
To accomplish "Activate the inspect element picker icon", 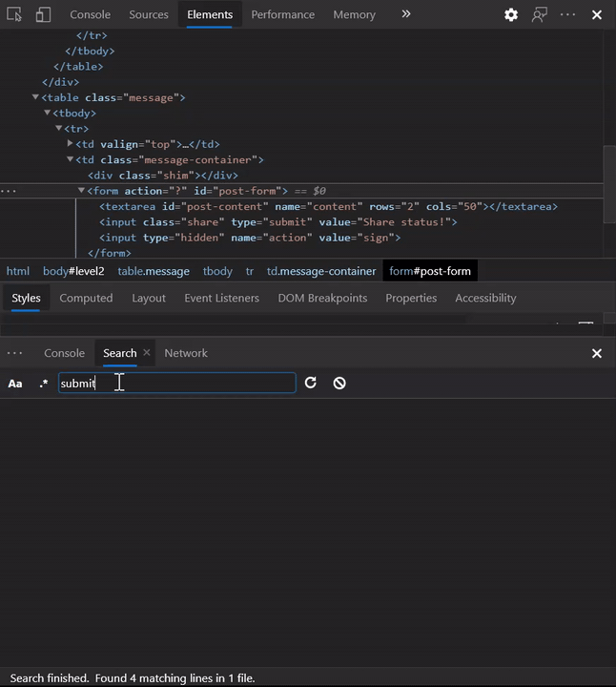I will click(x=14, y=14).
